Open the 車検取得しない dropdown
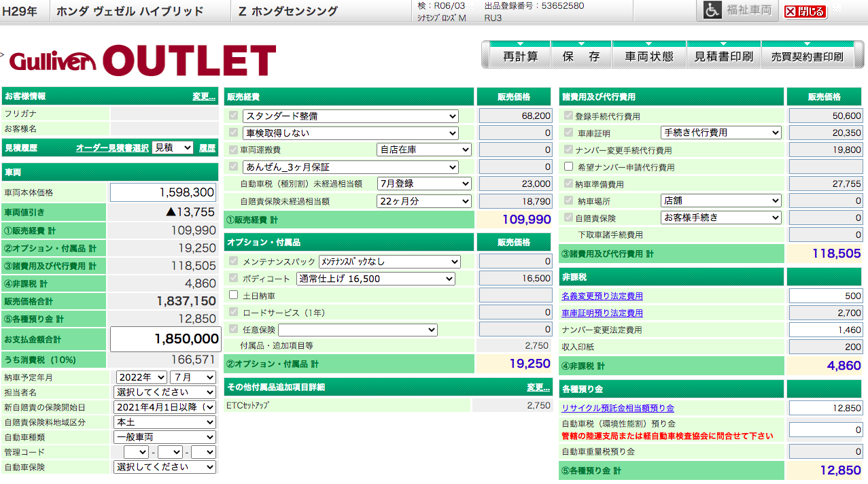 [351, 133]
